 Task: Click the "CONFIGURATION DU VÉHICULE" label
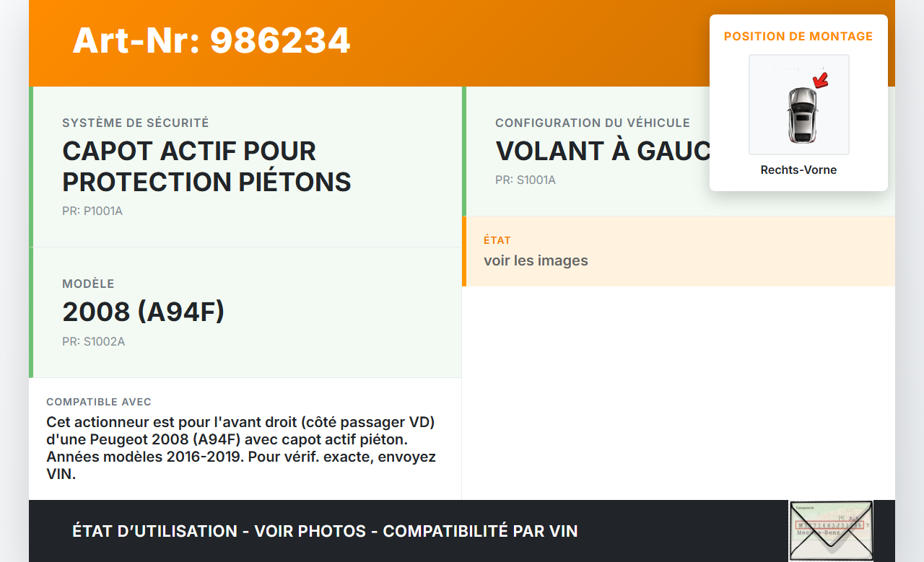[x=592, y=123]
